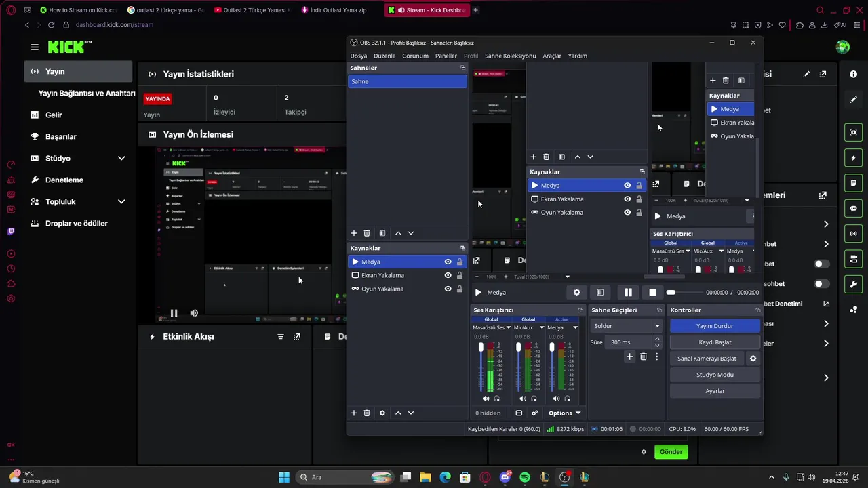Viewport: 868px width, 488px height.
Task: Pause the Medya source playback
Action: point(628,293)
